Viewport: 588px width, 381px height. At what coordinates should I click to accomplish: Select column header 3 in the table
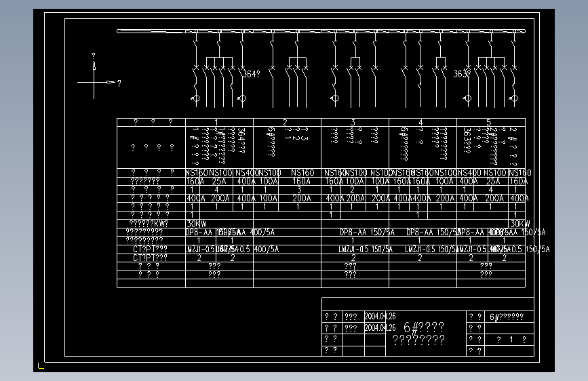(x=353, y=122)
